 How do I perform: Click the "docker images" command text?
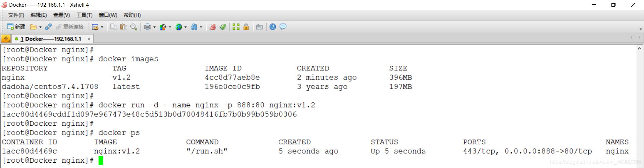point(128,59)
